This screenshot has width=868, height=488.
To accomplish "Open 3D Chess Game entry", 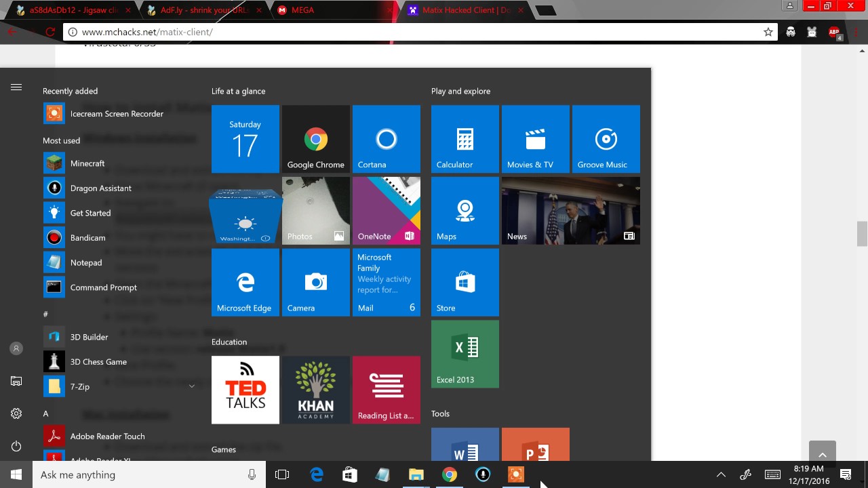I will coord(115,362).
